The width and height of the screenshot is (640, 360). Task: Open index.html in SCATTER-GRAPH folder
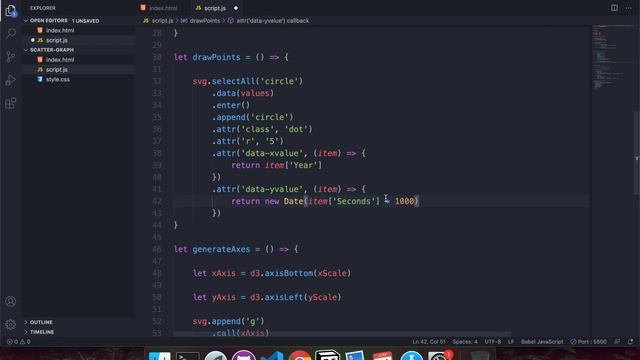coord(60,60)
